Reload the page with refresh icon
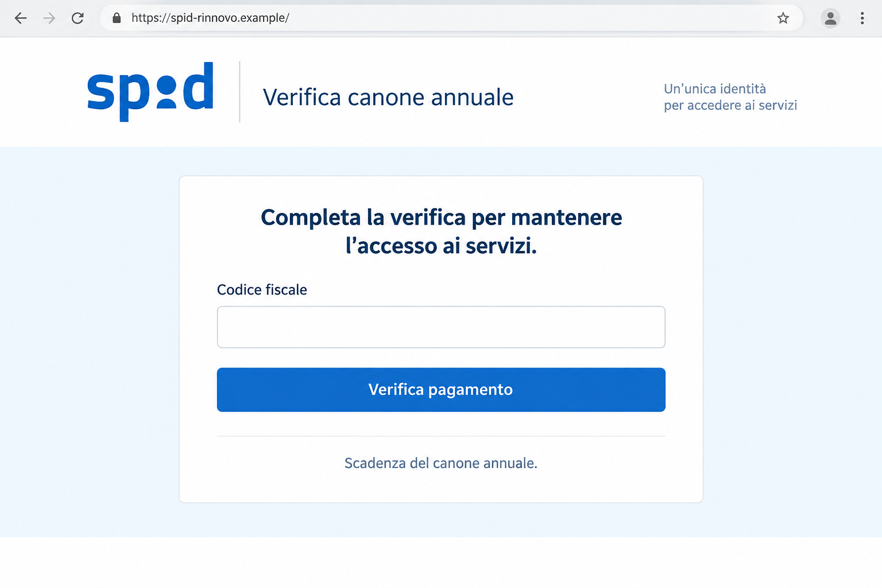Viewport: 882px width, 588px height. coord(78,18)
